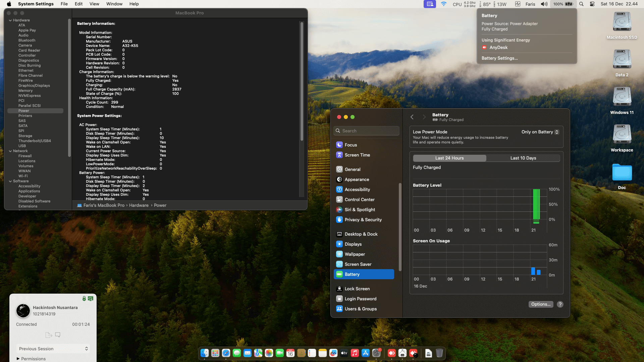Switch graph to Last 24 Hours
Screen dimensions: 644x362
click(x=449, y=158)
